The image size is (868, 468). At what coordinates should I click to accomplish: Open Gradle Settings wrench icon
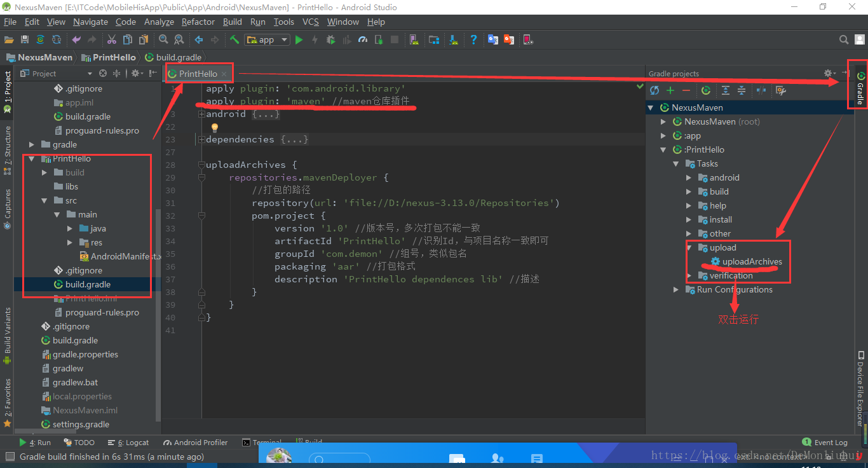coord(780,90)
